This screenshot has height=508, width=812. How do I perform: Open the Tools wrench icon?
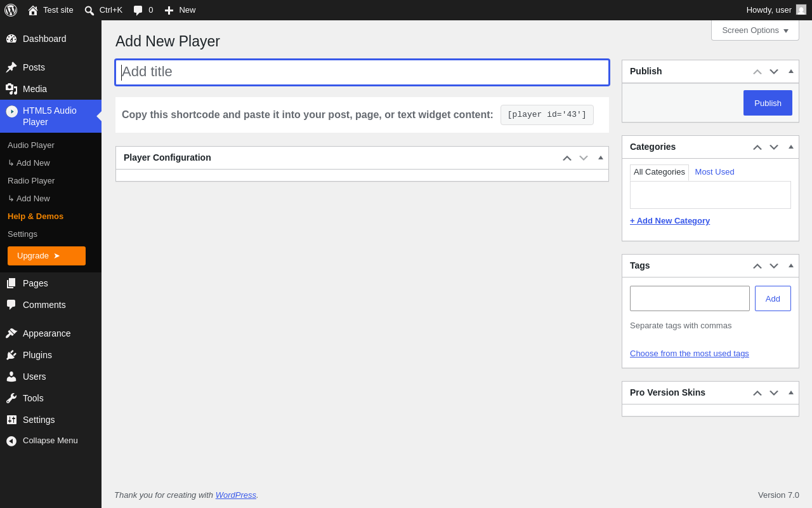point(11,398)
